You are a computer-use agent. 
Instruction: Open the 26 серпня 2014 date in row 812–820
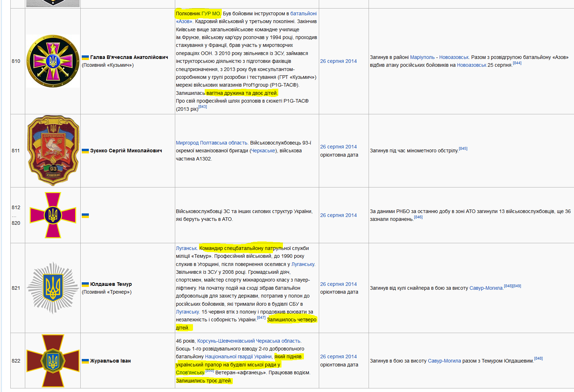[x=338, y=215]
